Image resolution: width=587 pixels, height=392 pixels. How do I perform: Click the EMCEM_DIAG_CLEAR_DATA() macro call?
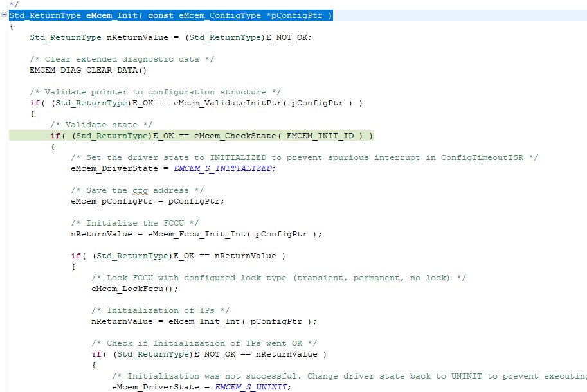(88, 70)
